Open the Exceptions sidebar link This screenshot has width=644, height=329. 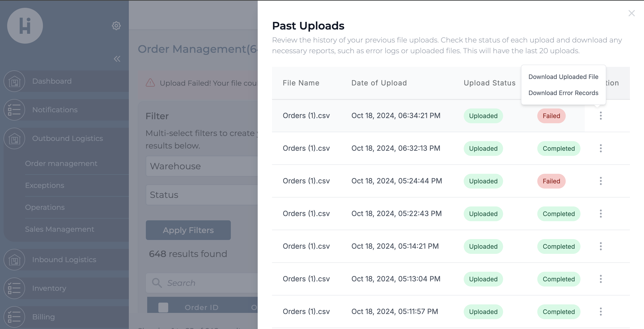[x=45, y=185]
